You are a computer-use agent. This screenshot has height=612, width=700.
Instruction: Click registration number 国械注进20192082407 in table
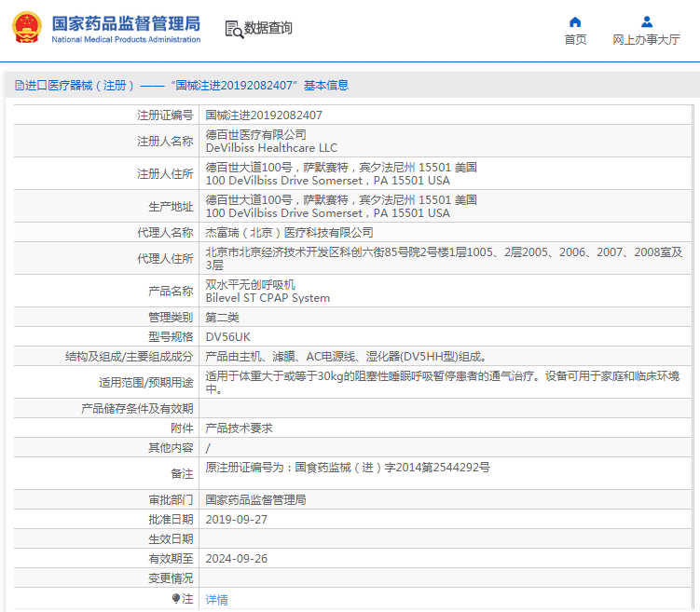[x=264, y=116]
